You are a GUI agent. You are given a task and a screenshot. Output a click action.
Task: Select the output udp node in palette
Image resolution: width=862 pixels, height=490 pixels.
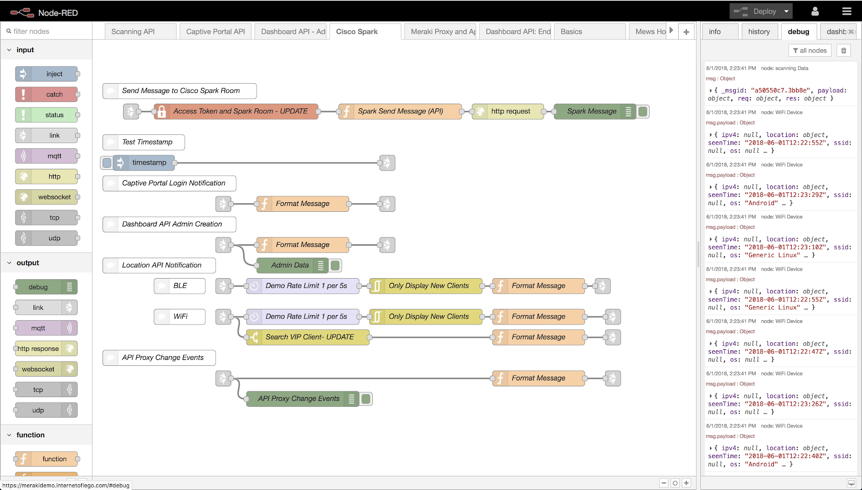(46, 410)
